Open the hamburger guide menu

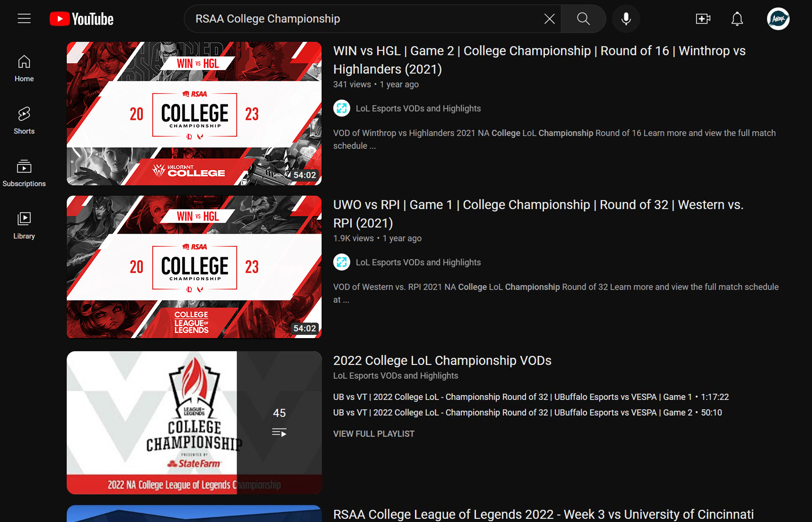[24, 19]
